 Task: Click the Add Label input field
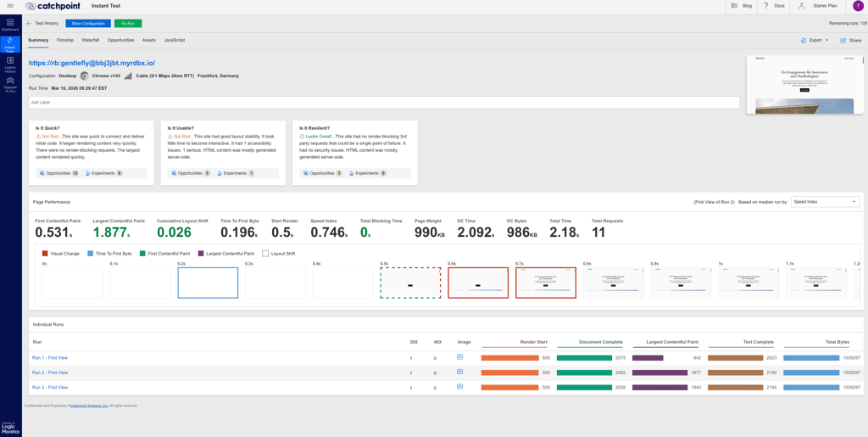[384, 103]
